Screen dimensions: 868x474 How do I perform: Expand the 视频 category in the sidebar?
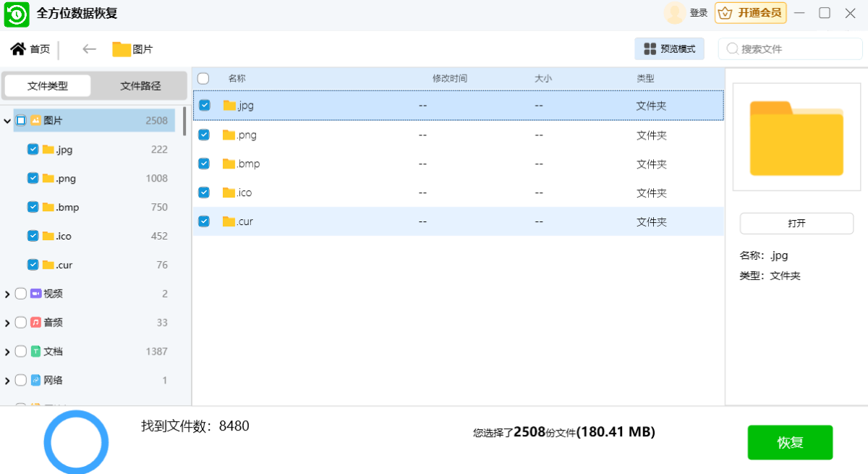(7, 294)
